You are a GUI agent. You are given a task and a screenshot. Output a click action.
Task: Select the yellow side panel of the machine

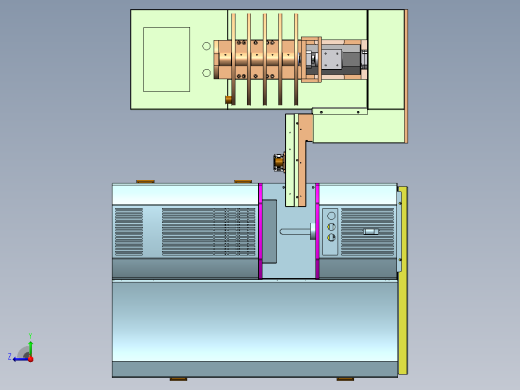coord(403,280)
